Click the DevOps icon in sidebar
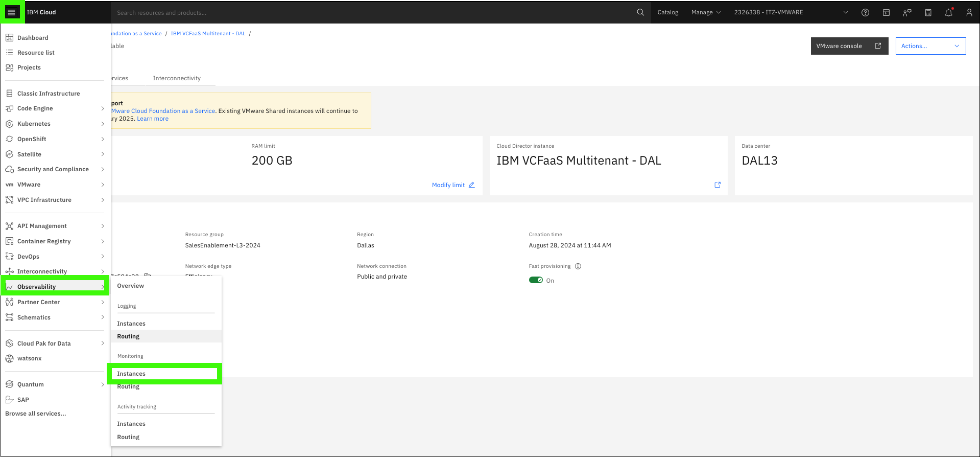 (x=9, y=257)
